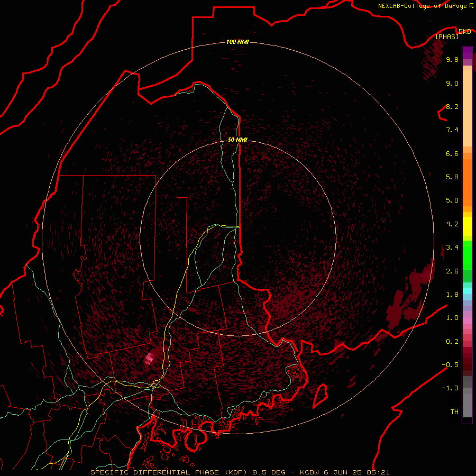476x476 pixels.
Task: Pick the yellow segment of the color bar
Action: coord(467,226)
